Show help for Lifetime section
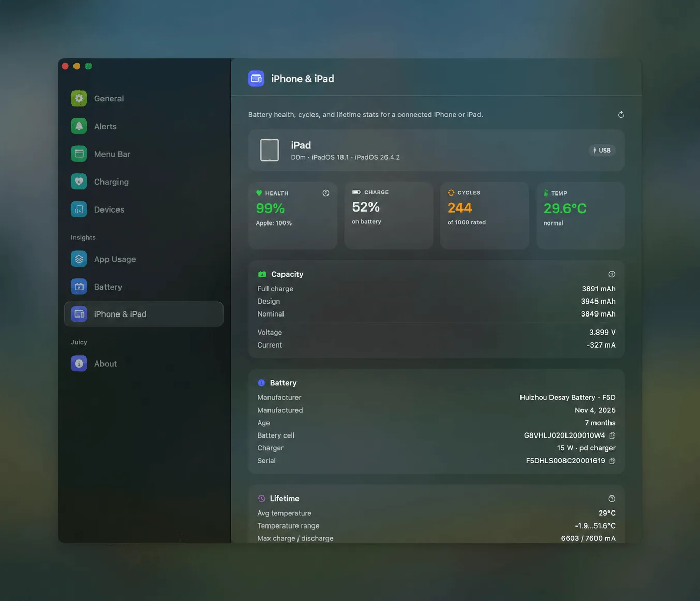The width and height of the screenshot is (700, 601). tap(612, 499)
